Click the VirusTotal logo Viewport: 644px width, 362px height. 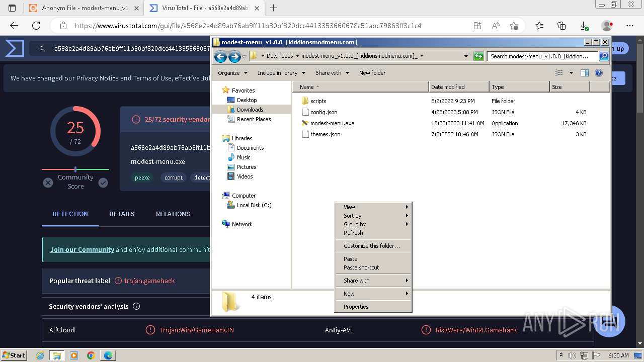tap(15, 49)
